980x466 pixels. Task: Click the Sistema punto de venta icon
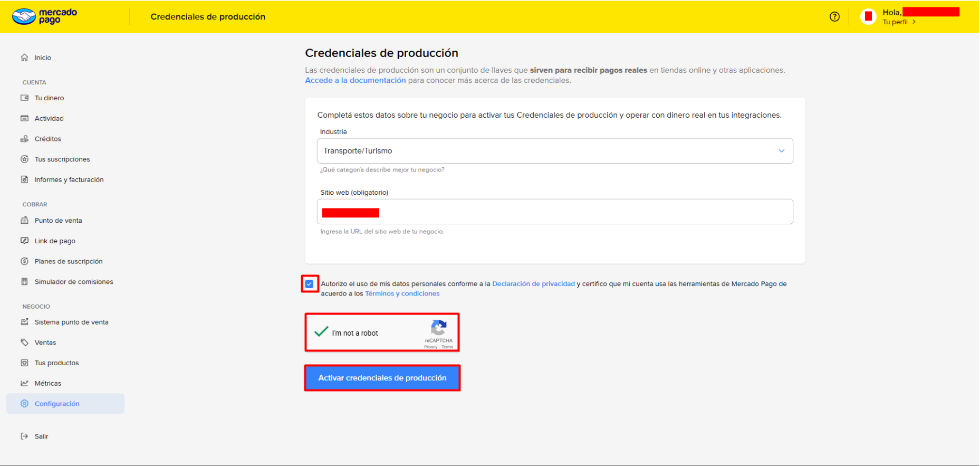click(x=24, y=322)
